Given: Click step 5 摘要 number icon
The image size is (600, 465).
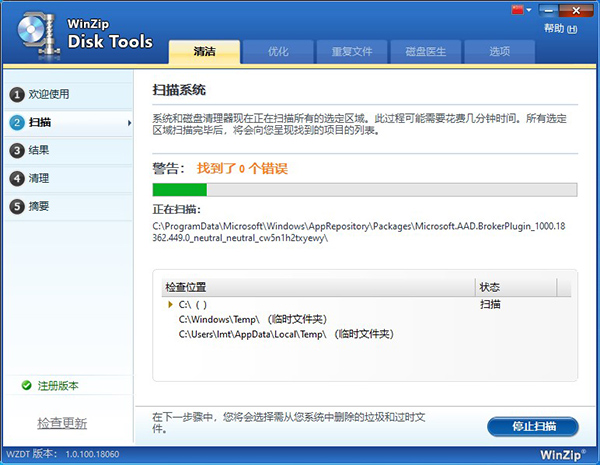Looking at the screenshot, I should [x=16, y=206].
